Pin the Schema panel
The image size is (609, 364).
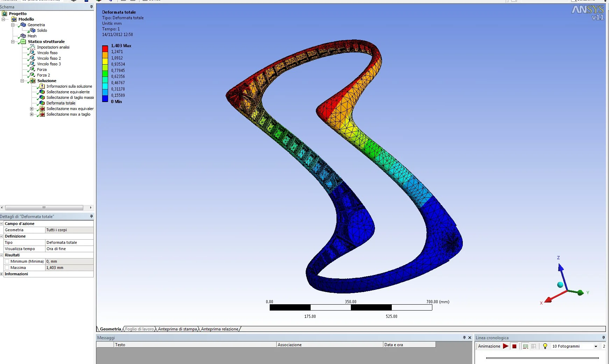91,7
